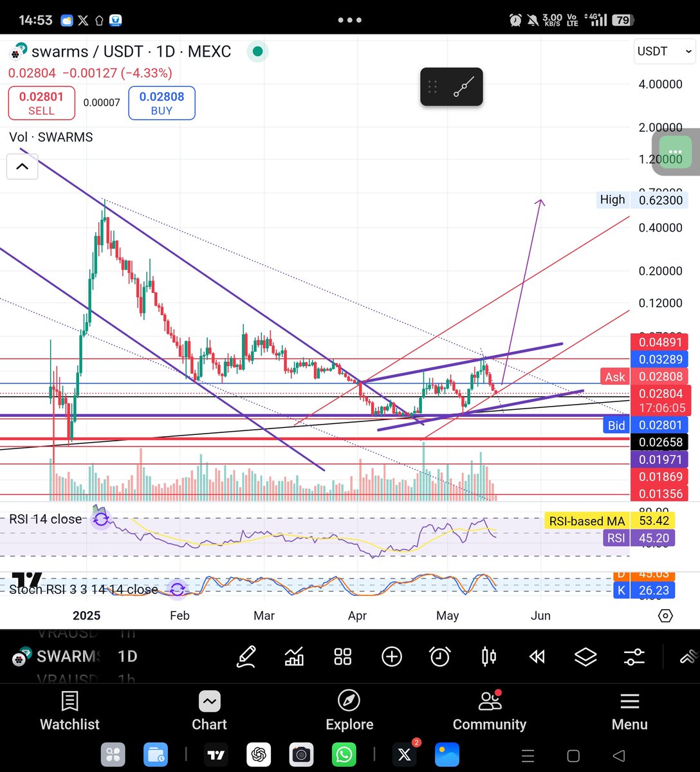700x772 pixels.
Task: Open the app drawer grid icon
Action: coord(113,755)
